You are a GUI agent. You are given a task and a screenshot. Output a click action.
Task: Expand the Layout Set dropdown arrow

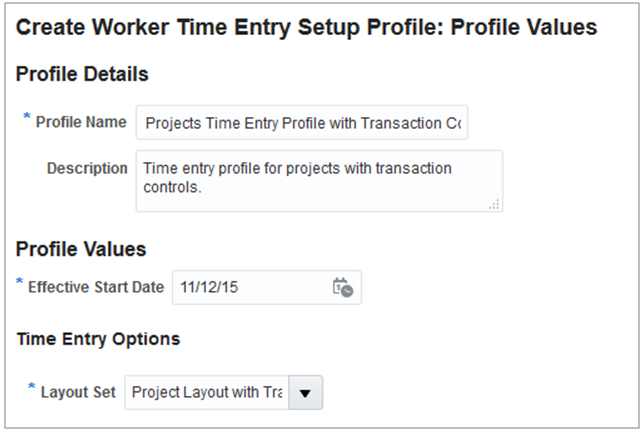point(305,393)
